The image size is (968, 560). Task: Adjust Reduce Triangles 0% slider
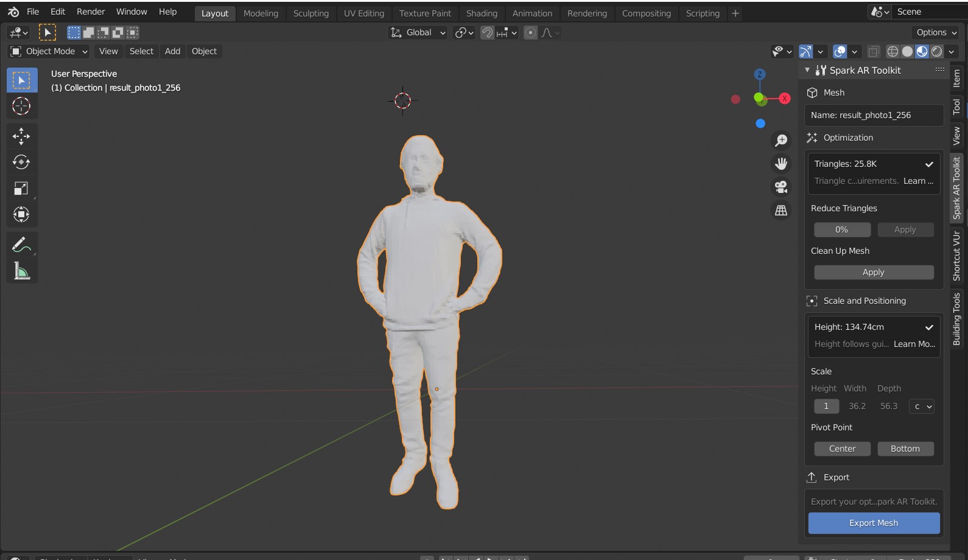pos(842,229)
